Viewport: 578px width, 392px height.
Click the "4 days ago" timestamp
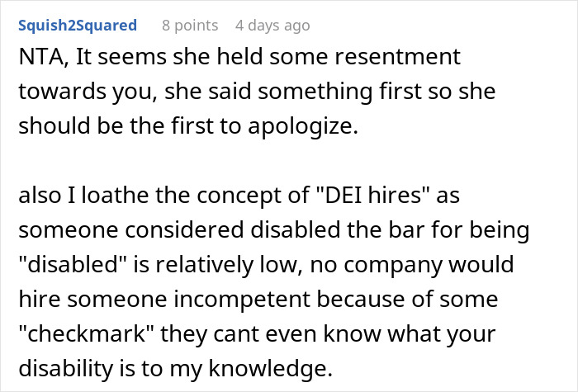coord(272,26)
